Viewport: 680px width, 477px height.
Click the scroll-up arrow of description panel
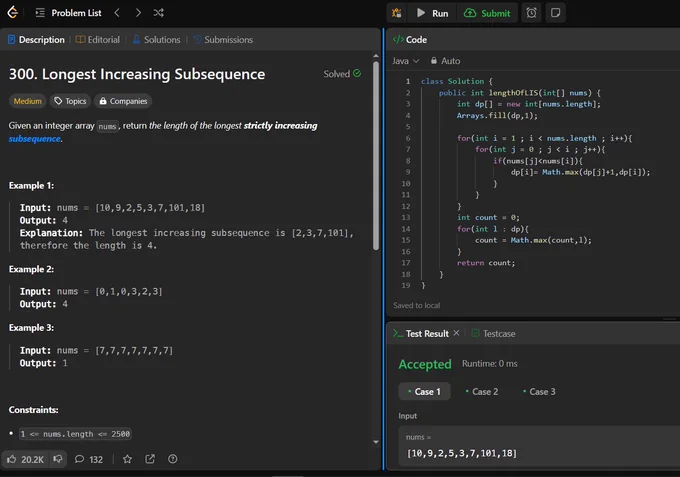[376, 56]
